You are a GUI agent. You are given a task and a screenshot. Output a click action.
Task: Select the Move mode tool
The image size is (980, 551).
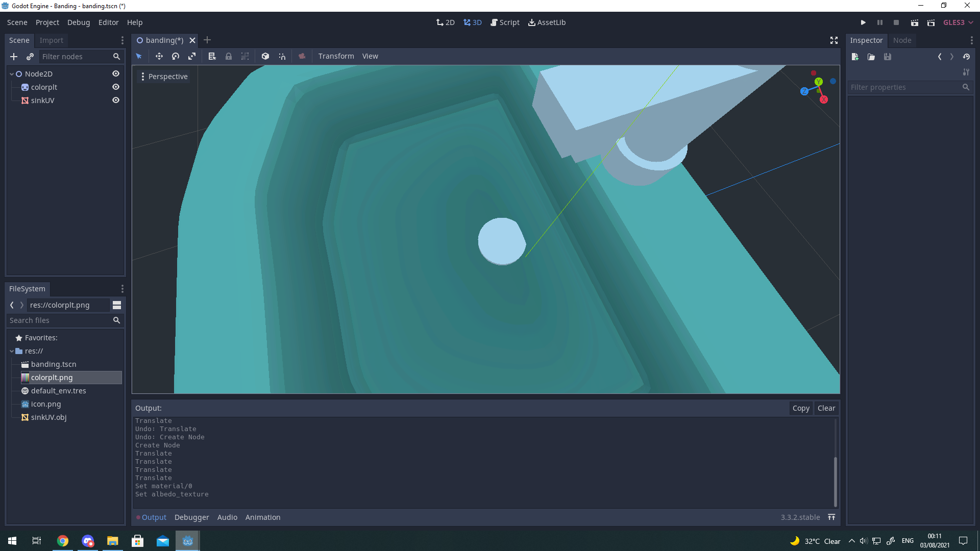(x=159, y=56)
